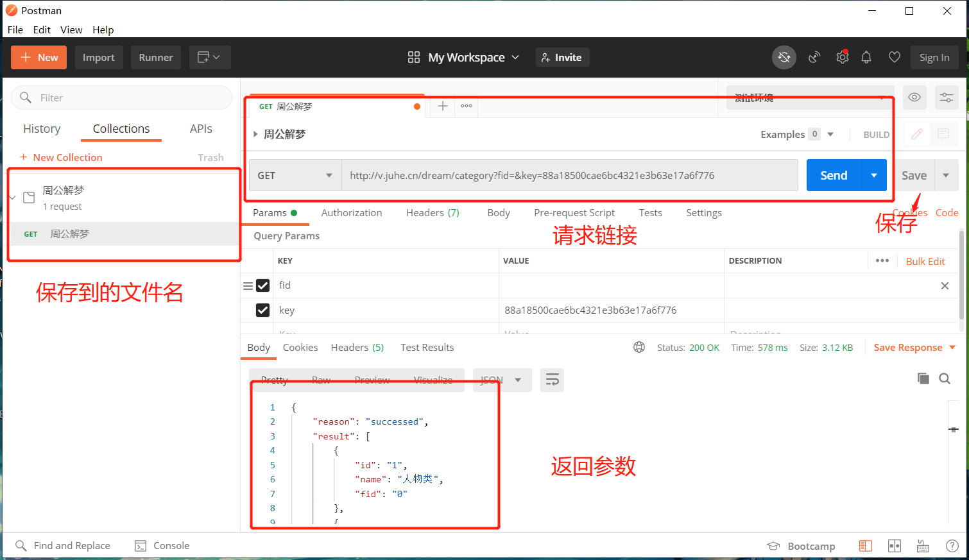Sign in to Postman

coord(934,57)
